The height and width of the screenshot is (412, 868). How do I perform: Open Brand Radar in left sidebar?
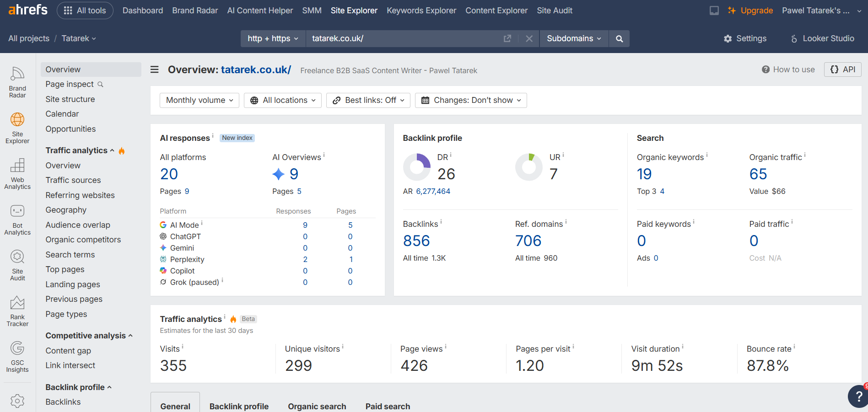pos(17,82)
